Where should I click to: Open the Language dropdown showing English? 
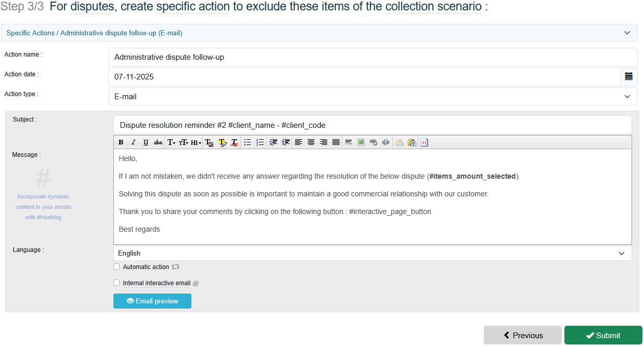(372, 254)
